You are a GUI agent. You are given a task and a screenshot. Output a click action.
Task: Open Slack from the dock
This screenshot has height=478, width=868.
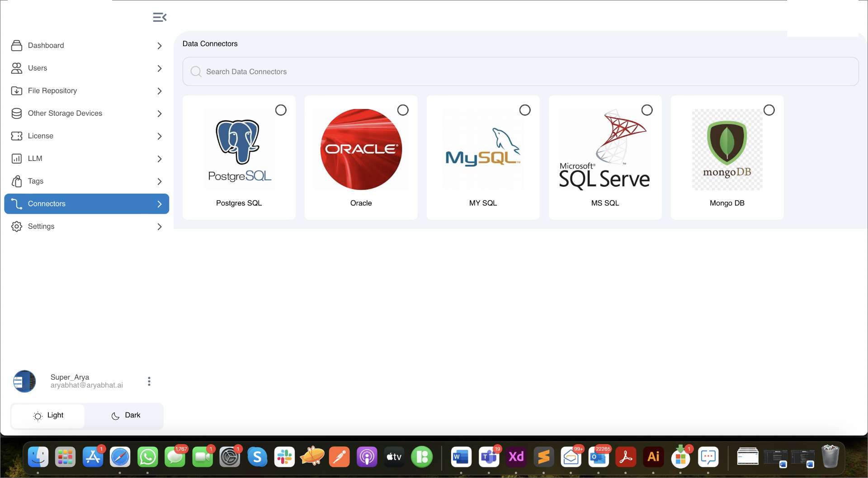(285, 457)
